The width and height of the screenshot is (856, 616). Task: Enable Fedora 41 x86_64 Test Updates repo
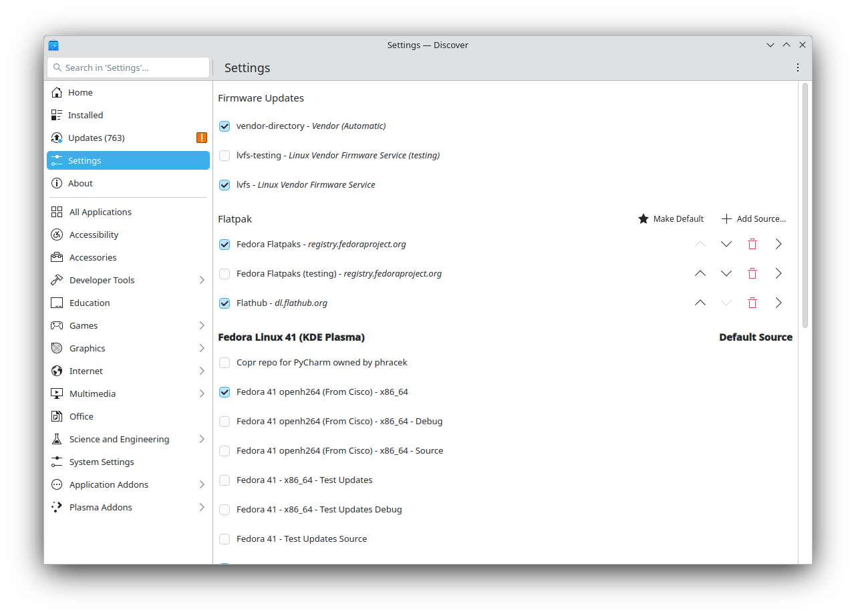225,480
